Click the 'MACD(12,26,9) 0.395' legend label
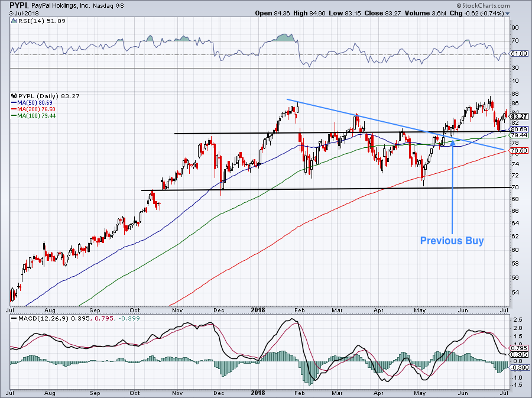The height and width of the screenshot is (398, 532). (x=54, y=319)
